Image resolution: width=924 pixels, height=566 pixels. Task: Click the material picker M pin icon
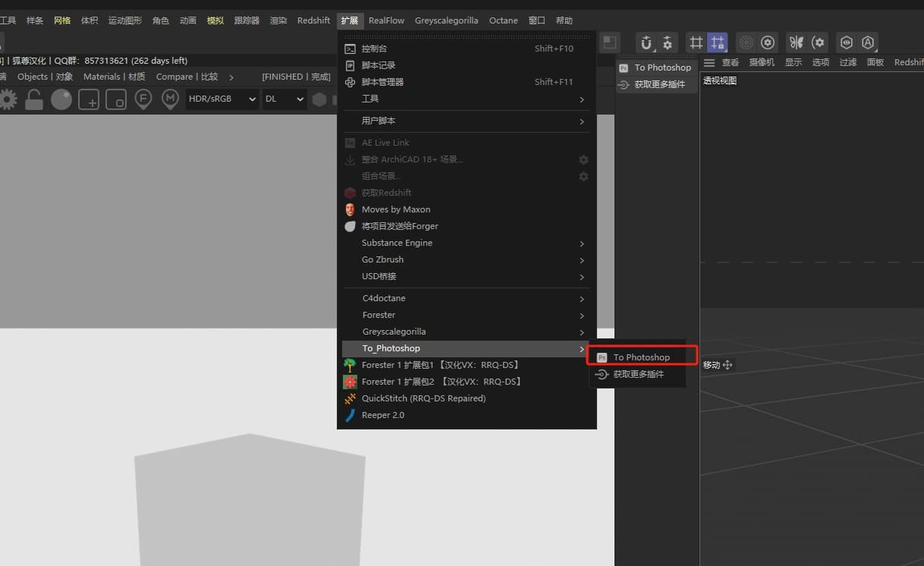tap(171, 99)
